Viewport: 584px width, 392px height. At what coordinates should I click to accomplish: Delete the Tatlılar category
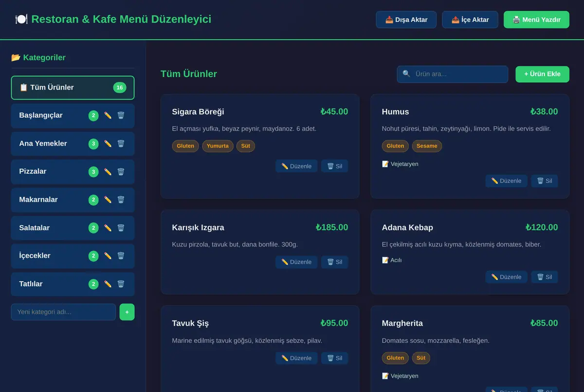click(x=121, y=284)
